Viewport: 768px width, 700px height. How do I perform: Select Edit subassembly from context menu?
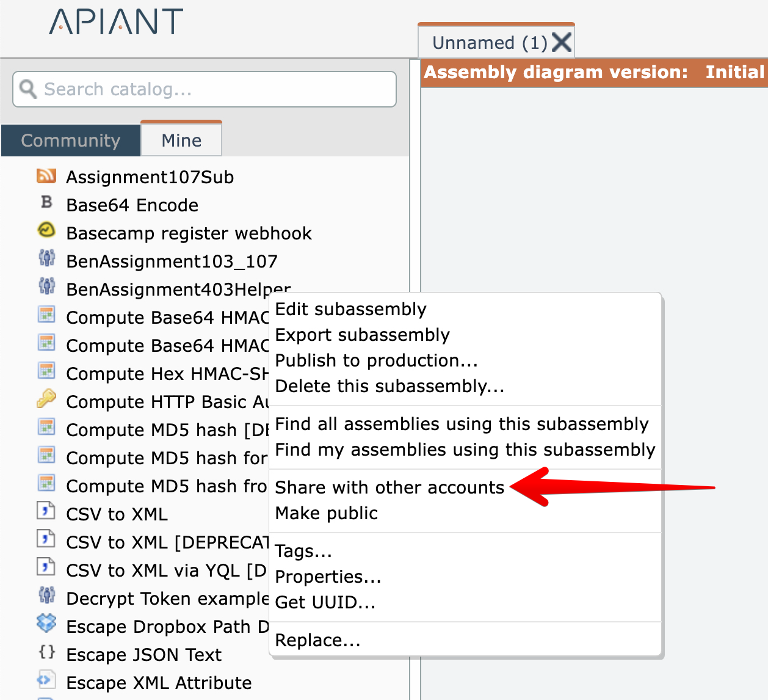click(x=350, y=309)
